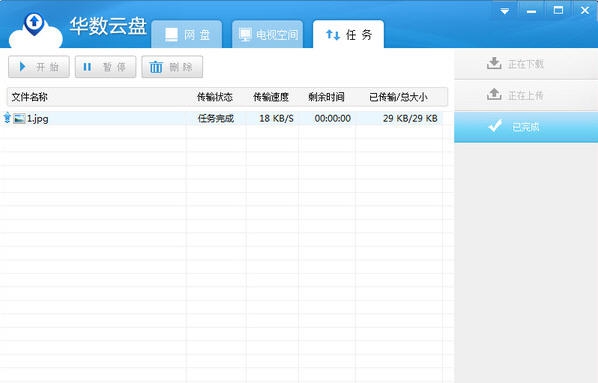Click the 任务完成 status cell

point(215,118)
